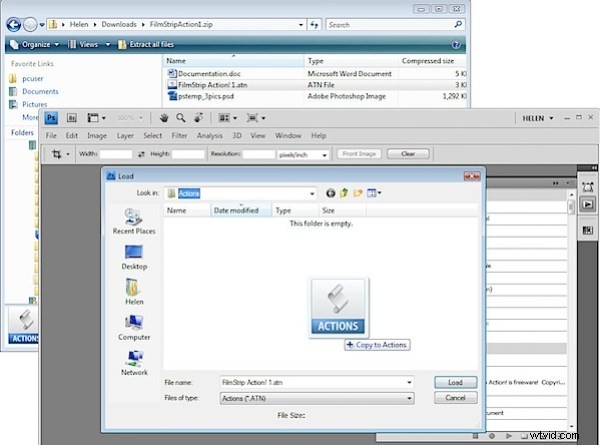Open the Window menu
The width and height of the screenshot is (600, 445).
point(288,136)
